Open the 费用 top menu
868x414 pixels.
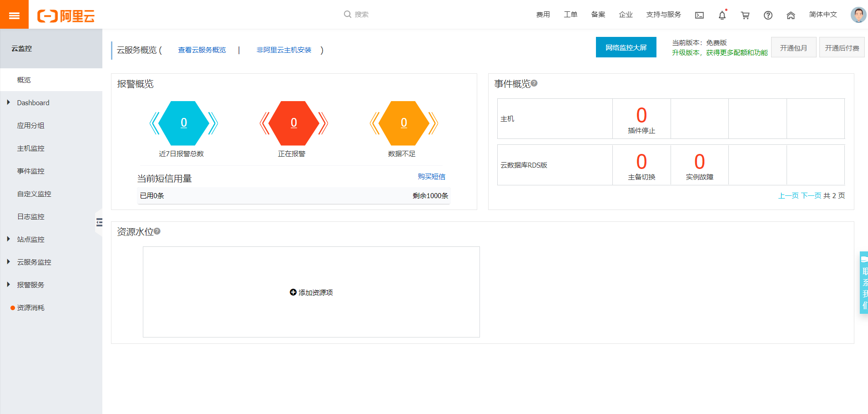click(x=543, y=15)
